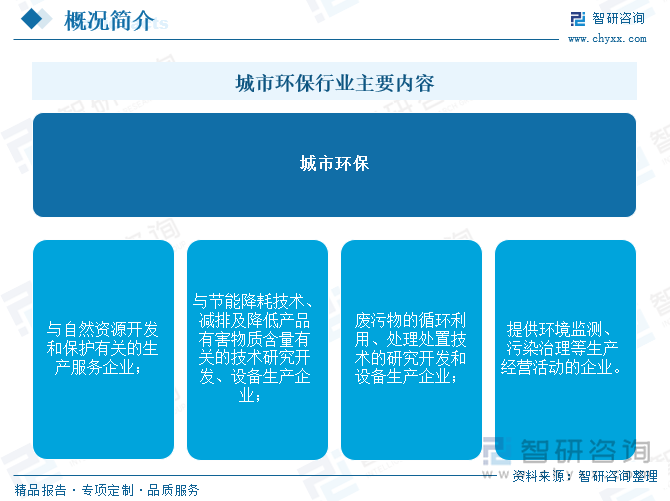Click the 精品报告·专项定制·品质服务 footer text

tap(107, 490)
